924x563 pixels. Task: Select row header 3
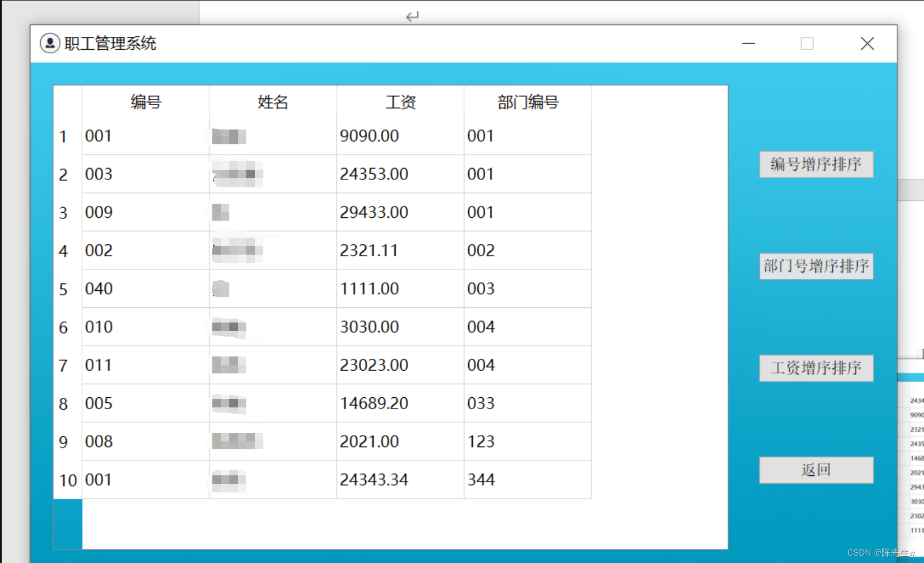(68, 212)
